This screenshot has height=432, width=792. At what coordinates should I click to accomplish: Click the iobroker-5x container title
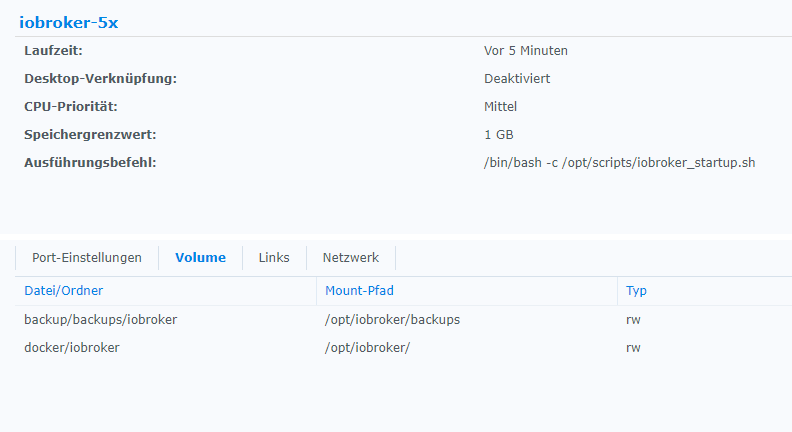coord(69,23)
